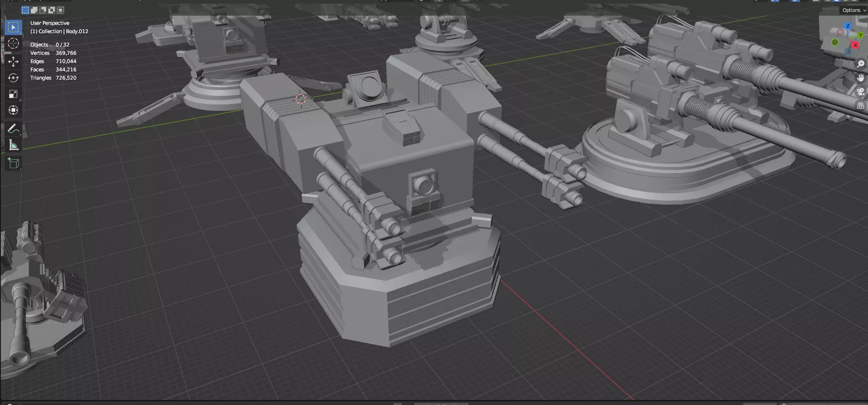Select the Select Box tool
Image resolution: width=868 pixels, height=405 pixels.
click(x=13, y=28)
